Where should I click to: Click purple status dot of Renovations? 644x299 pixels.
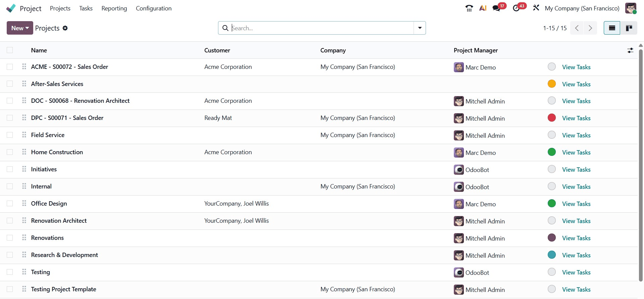point(552,238)
